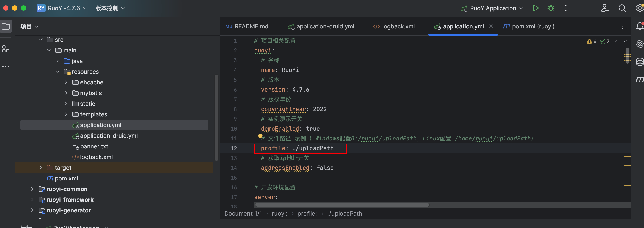Switch to the pom.xml (ruoyi) tab

tap(529, 26)
